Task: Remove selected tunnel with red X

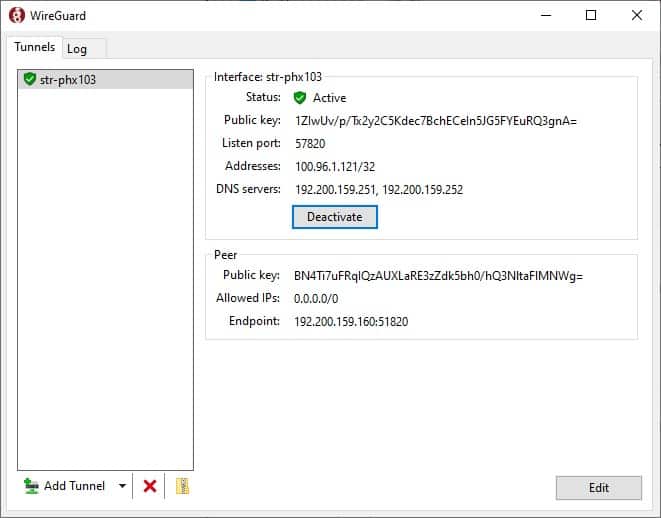Action: (x=150, y=486)
